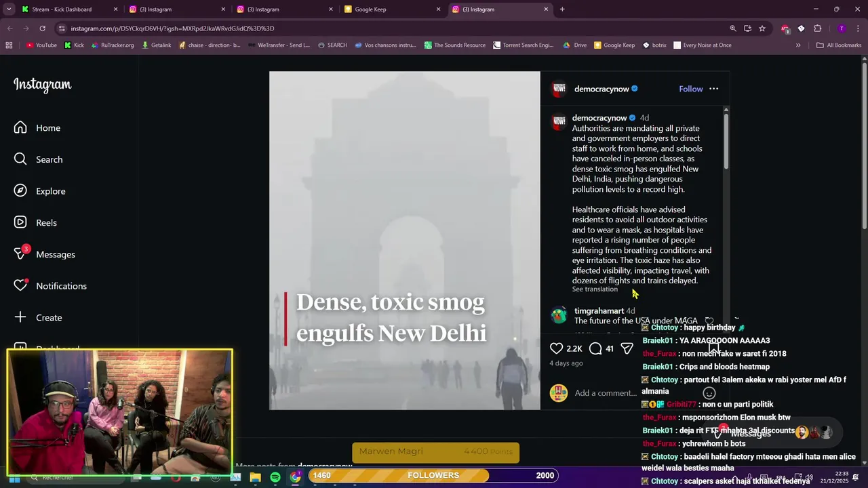
Task: Open The Sounds Resource bookmark
Action: [455, 45]
